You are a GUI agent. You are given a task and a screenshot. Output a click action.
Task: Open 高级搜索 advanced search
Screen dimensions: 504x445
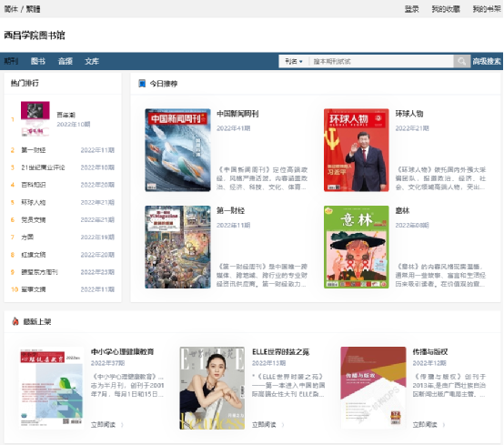(x=487, y=61)
